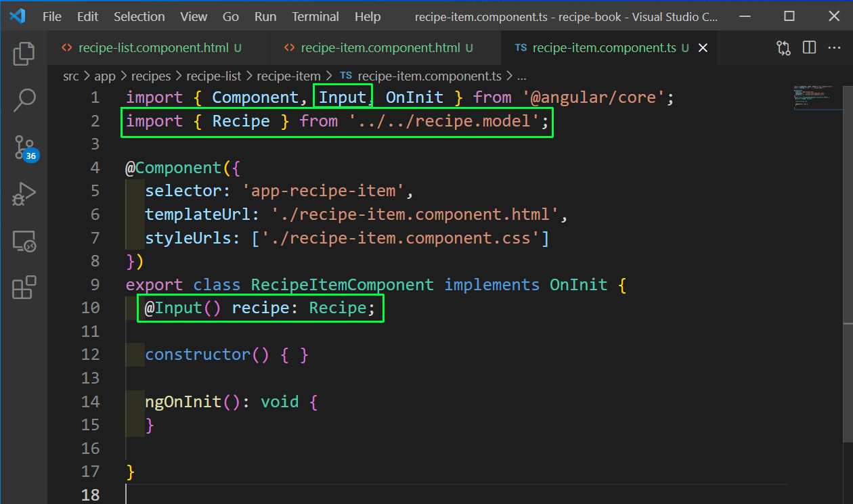This screenshot has height=504, width=853.
Task: Click the 'export' keyword on line 9
Action: pyautogui.click(x=154, y=284)
